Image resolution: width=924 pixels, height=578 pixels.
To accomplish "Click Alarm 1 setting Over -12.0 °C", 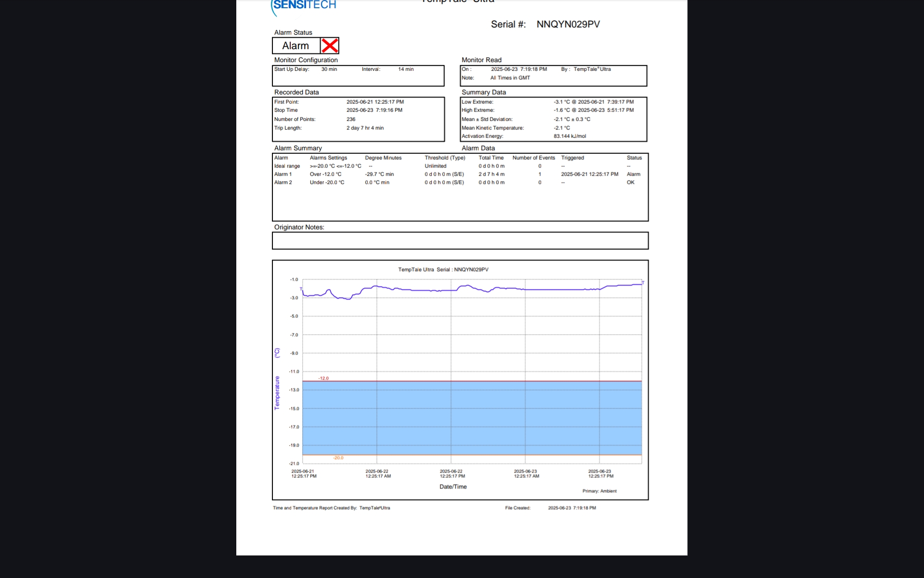I will (x=325, y=174).
